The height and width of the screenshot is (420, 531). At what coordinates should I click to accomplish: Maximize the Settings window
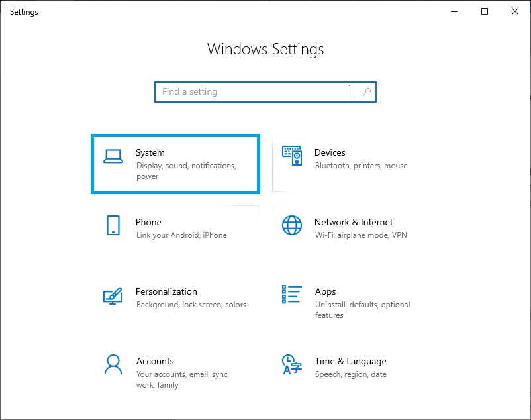(485, 11)
